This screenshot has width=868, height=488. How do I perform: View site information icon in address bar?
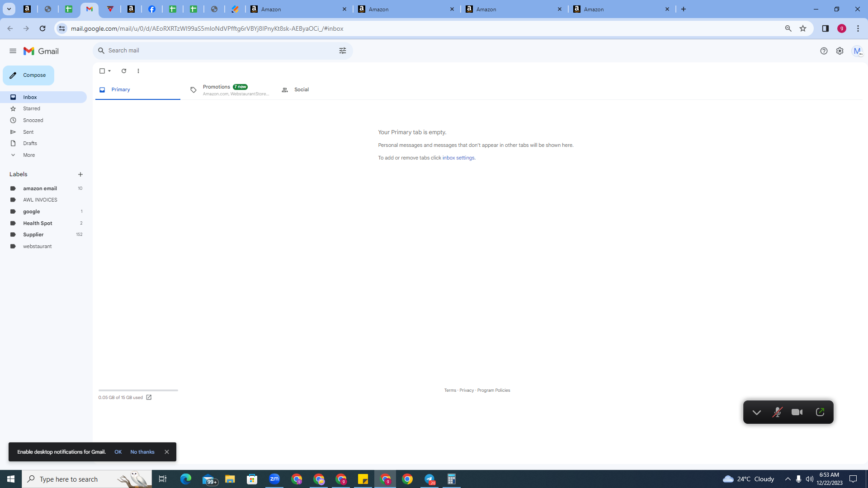(62, 28)
